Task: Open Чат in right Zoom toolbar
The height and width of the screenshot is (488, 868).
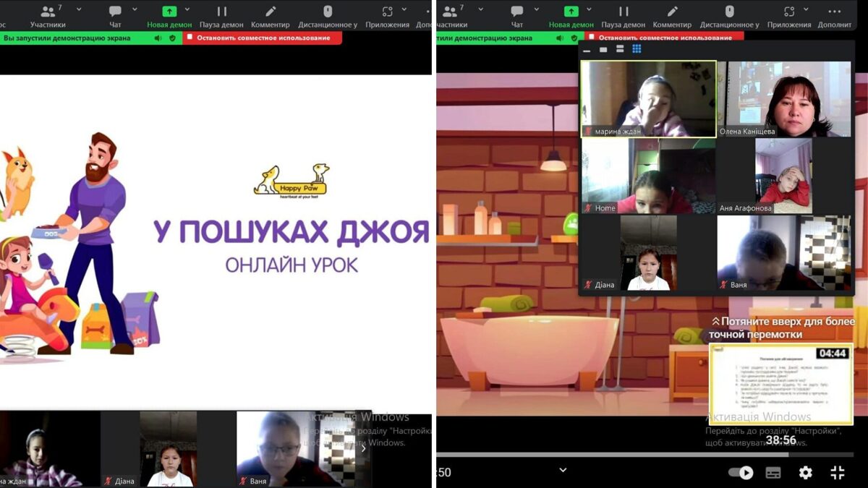Action: point(517,16)
